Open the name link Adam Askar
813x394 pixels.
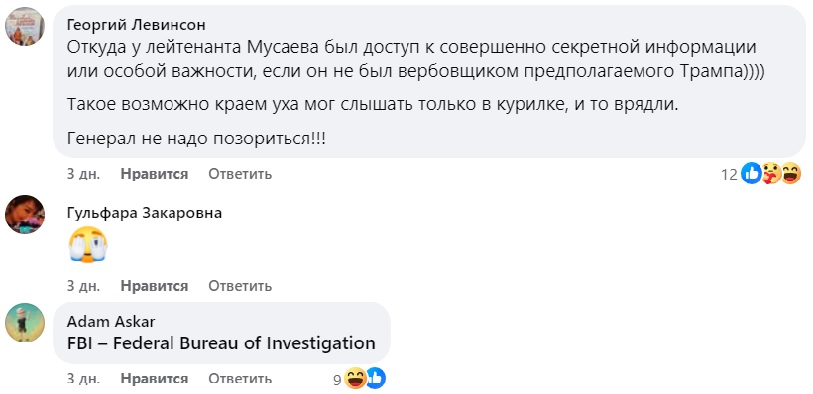click(x=111, y=322)
